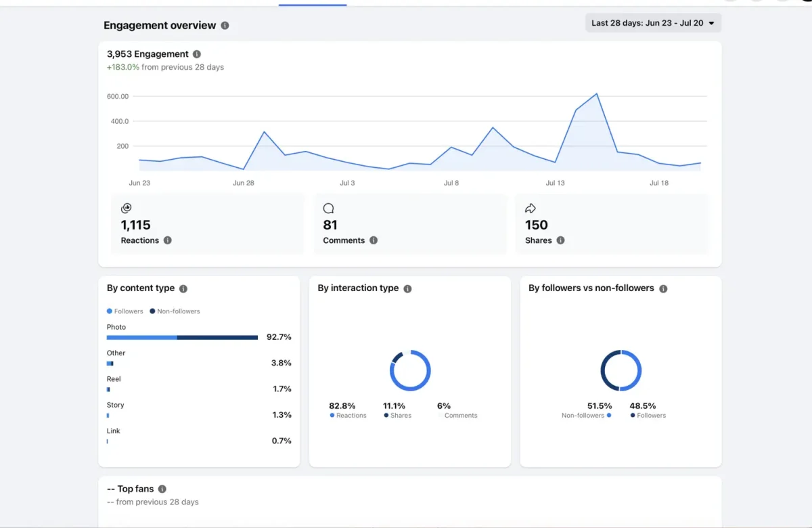This screenshot has height=528, width=812.
Task: Click the info icon next to Top fans
Action: tap(162, 489)
